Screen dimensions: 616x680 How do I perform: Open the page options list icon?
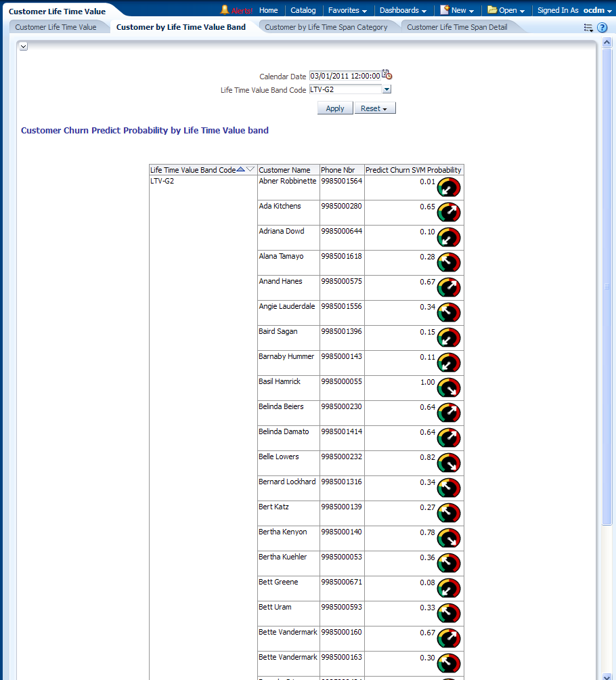coord(588,28)
